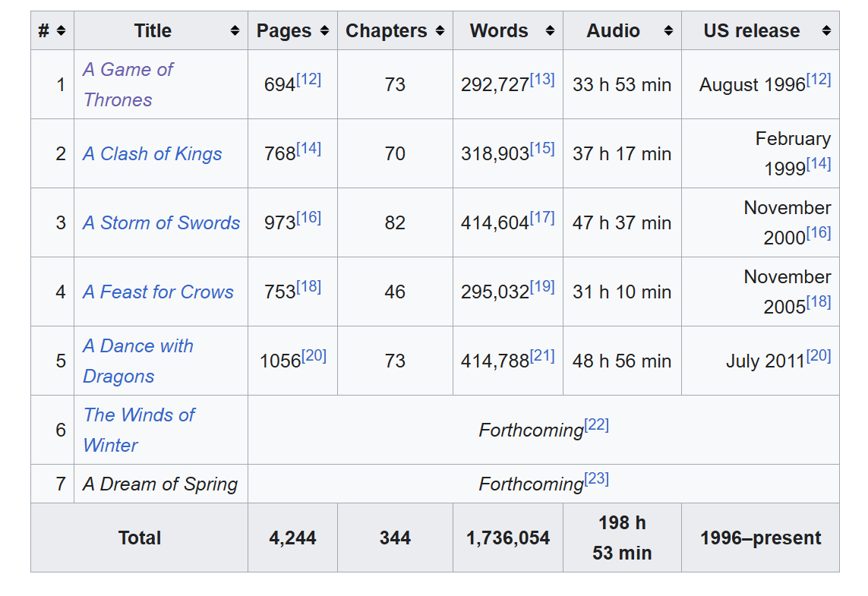The image size is (868, 596).
Task: Click the Title header text
Action: 153,31
